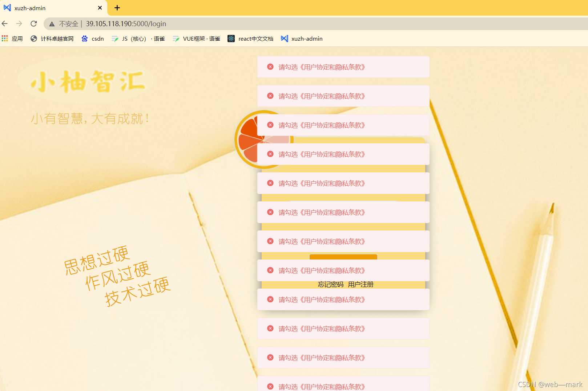Reload the login page
The width and height of the screenshot is (588, 391).
point(34,24)
